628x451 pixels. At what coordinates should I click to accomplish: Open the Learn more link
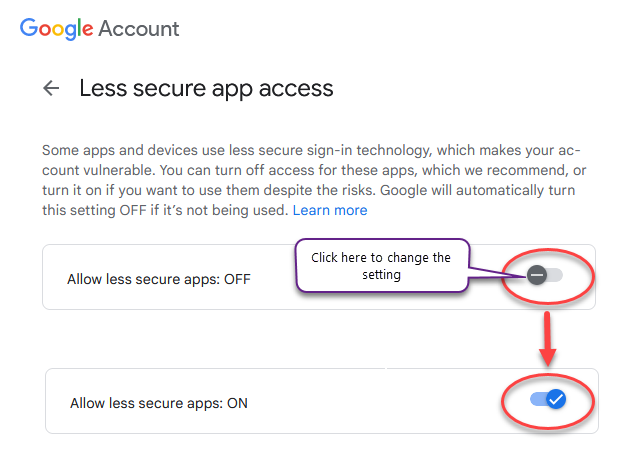pos(330,210)
